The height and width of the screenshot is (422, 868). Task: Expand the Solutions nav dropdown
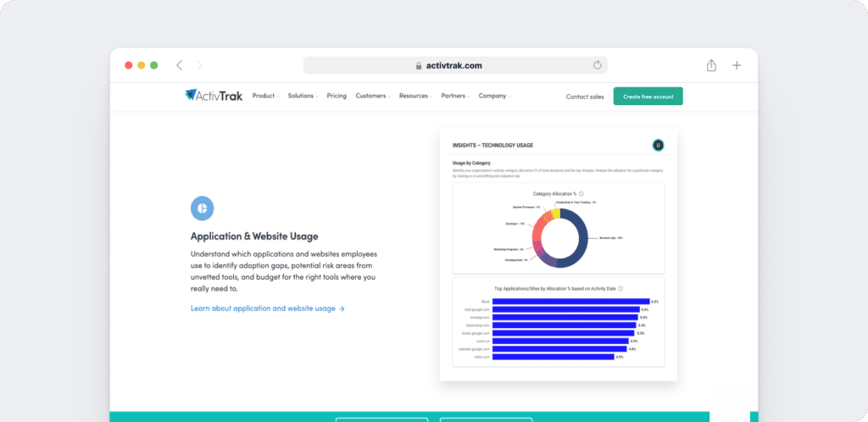tap(303, 96)
